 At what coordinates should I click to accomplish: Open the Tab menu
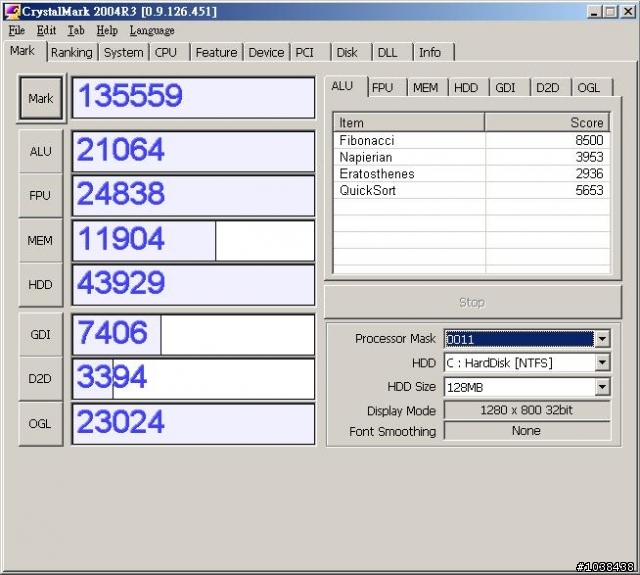coord(76,31)
